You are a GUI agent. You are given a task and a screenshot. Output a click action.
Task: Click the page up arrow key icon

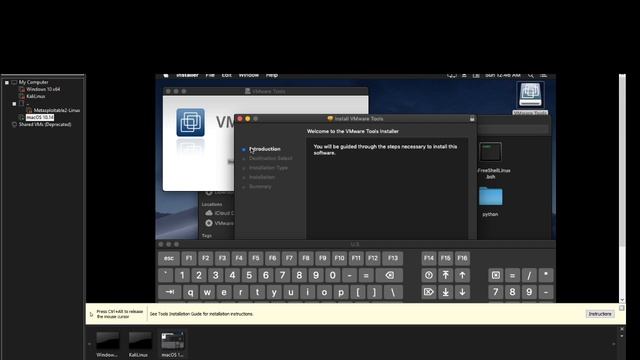(x=462, y=276)
